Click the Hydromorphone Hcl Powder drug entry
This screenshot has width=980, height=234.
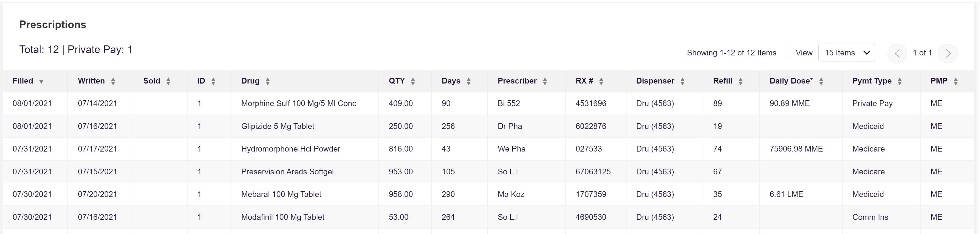click(x=290, y=149)
